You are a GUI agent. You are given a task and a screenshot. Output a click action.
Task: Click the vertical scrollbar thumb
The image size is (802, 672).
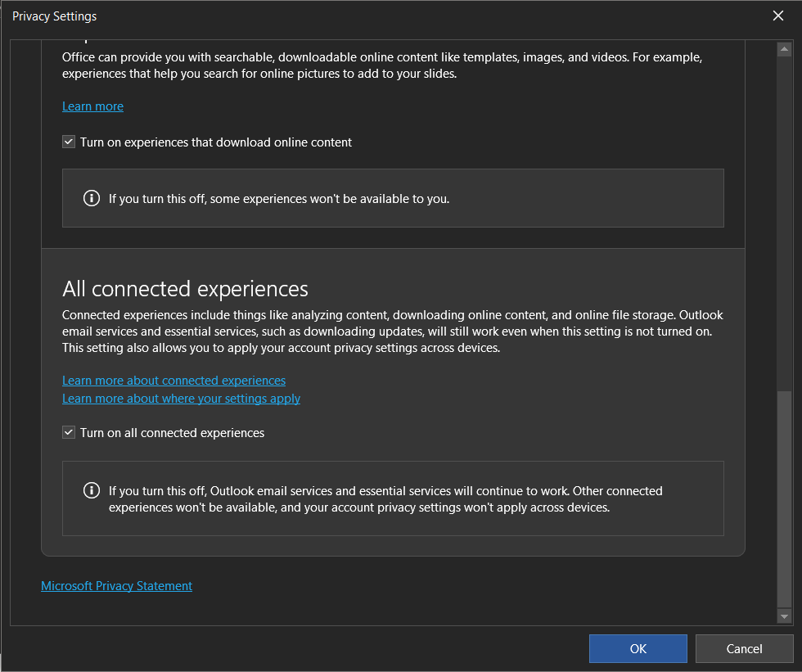coord(784,499)
